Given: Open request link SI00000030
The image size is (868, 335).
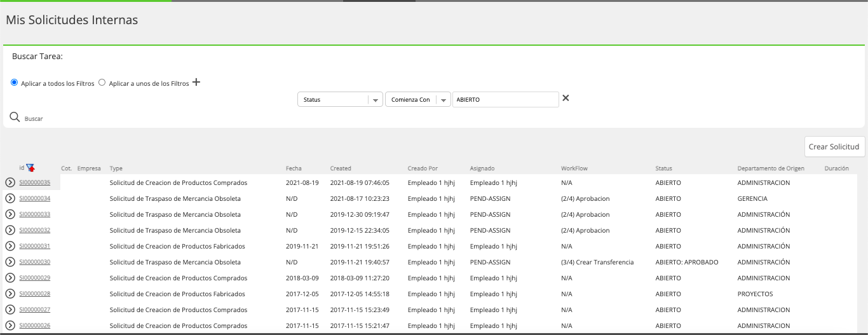Looking at the screenshot, I should point(34,262).
